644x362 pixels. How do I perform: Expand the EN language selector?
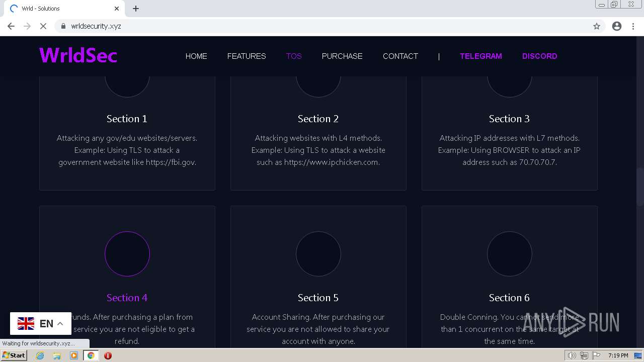(41, 323)
